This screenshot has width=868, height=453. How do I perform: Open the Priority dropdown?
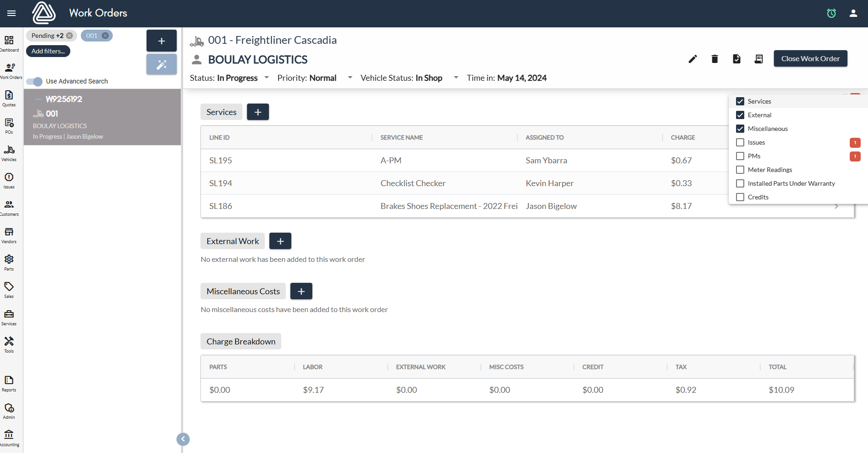[x=350, y=78]
